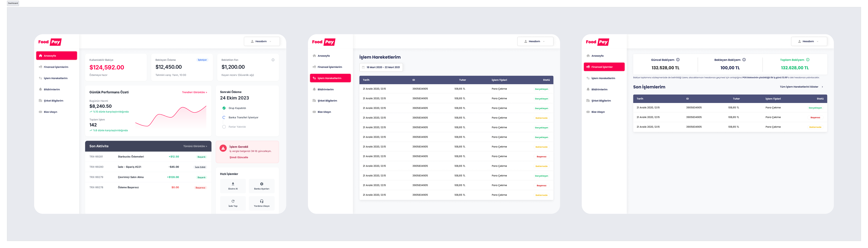Click info icon beside Bekleyen Bakiyem
This screenshot has width=868, height=248.
pos(744,60)
